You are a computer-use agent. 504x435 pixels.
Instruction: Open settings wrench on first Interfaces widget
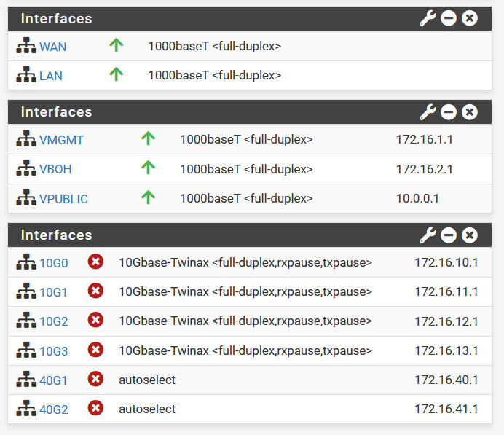pos(428,18)
